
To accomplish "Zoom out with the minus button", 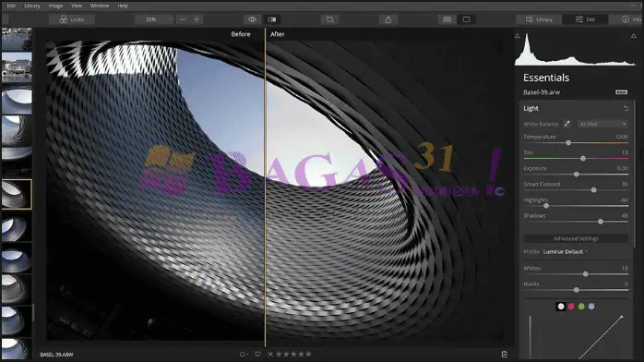I will 183,19.
